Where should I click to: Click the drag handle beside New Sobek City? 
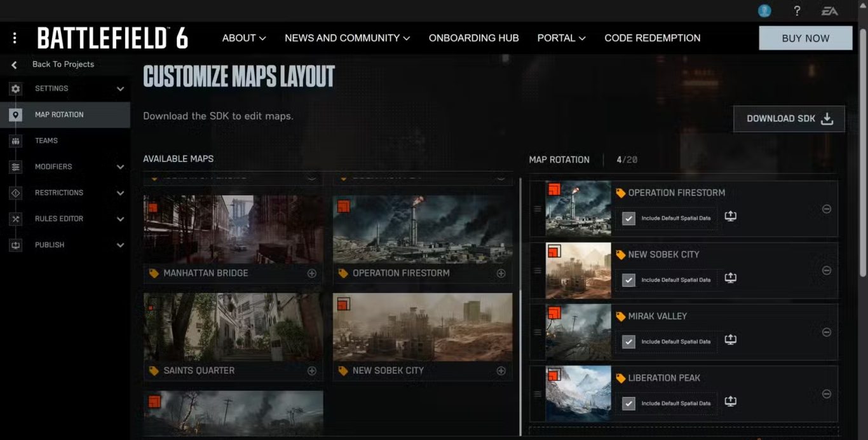click(538, 271)
